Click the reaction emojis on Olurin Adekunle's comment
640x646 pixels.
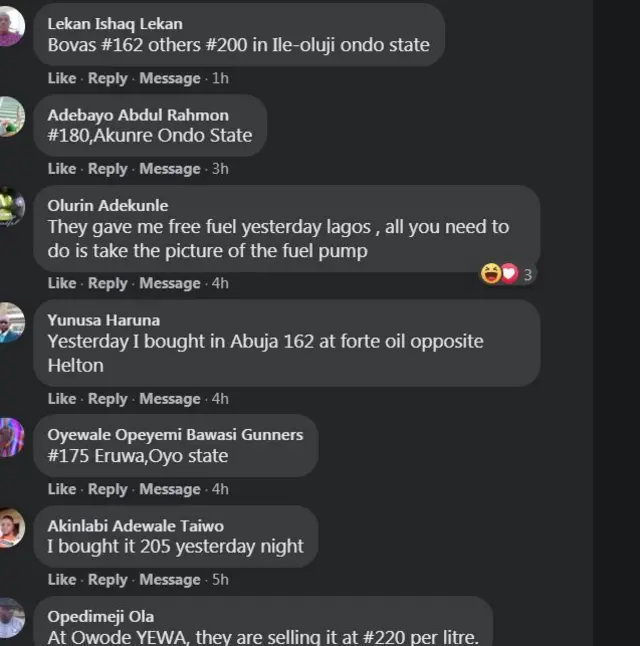click(x=500, y=273)
